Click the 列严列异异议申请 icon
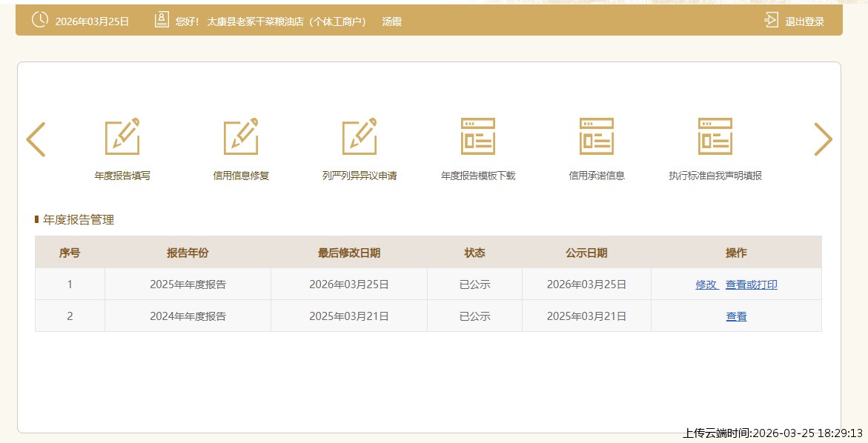Image resolution: width=868 pixels, height=443 pixels. 360,137
